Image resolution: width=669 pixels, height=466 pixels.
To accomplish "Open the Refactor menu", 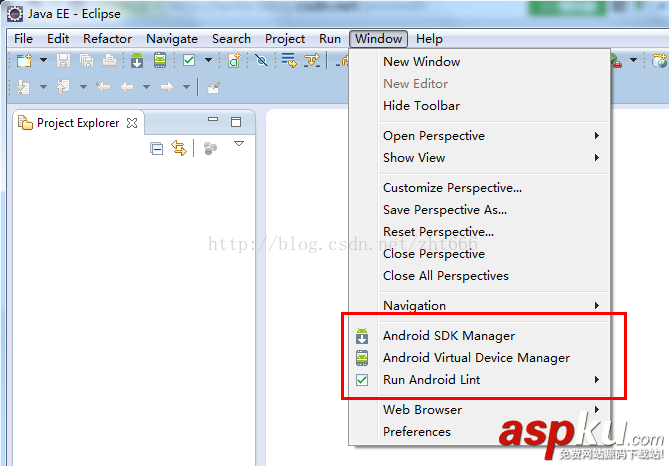I will 108,39.
